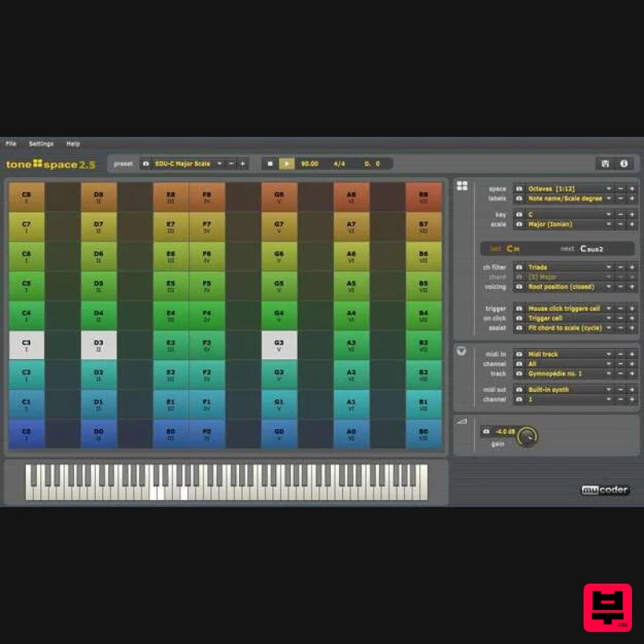644x644 pixels.
Task: Click the grid icon of the space panel
Action: (x=462, y=186)
